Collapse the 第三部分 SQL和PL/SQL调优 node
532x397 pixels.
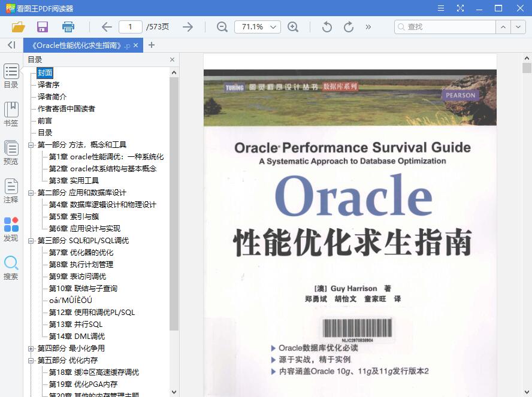pos(31,241)
